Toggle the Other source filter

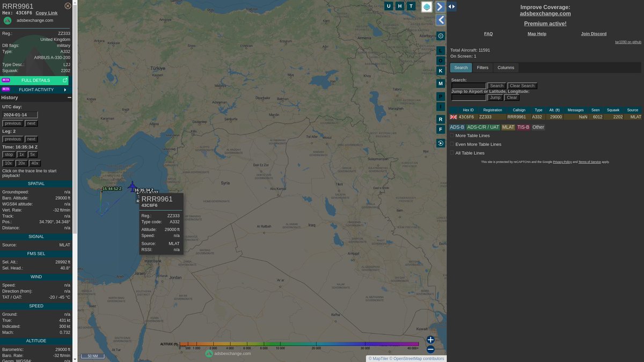538,127
